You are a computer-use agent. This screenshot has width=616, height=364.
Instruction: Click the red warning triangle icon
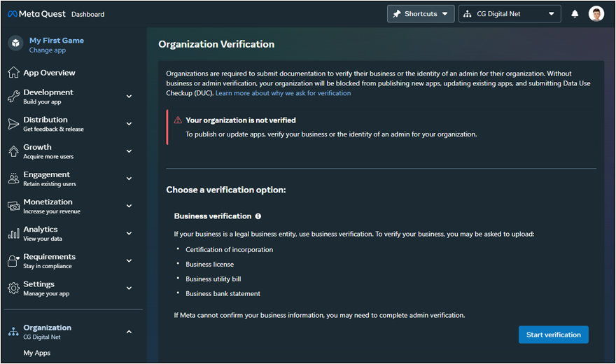[178, 120]
